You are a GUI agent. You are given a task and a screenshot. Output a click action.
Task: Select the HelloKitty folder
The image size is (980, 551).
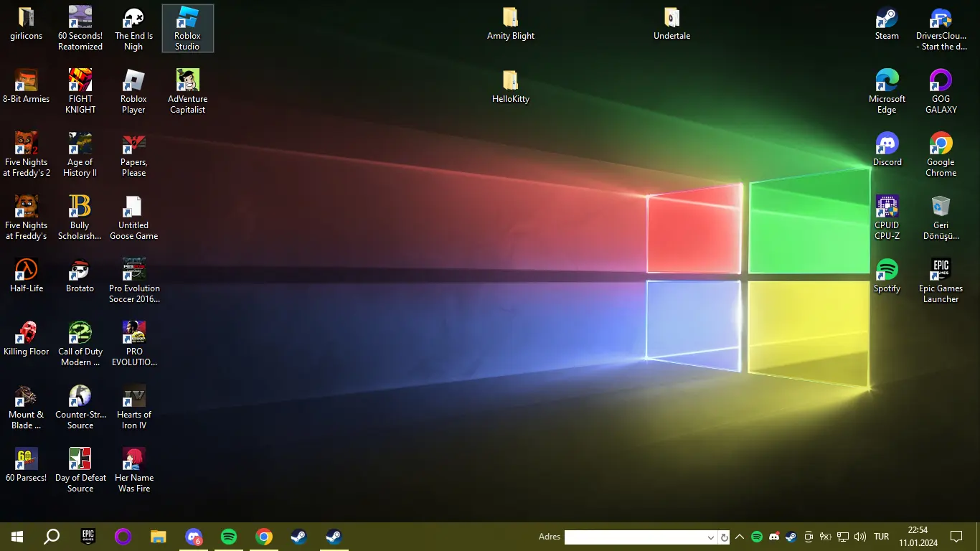click(x=511, y=87)
